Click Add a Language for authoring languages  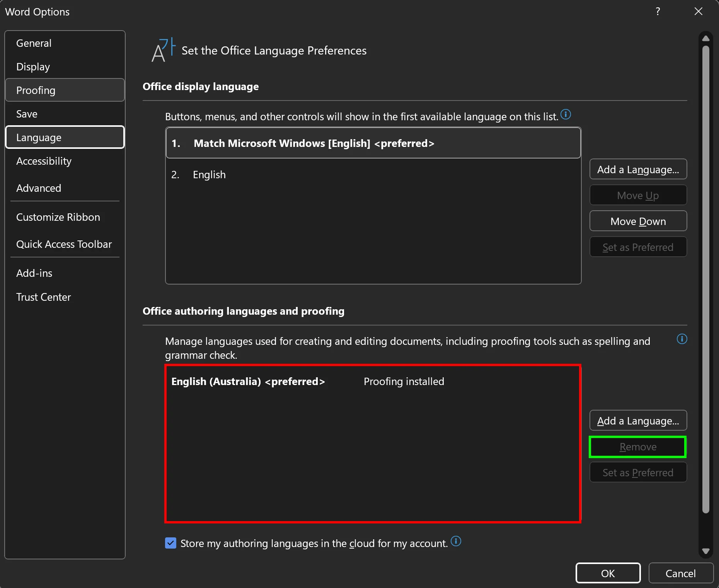click(x=638, y=421)
